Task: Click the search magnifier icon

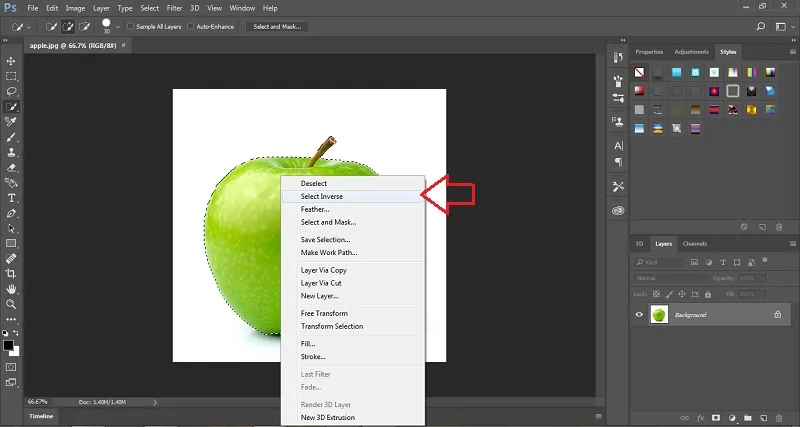Action: coord(761,27)
